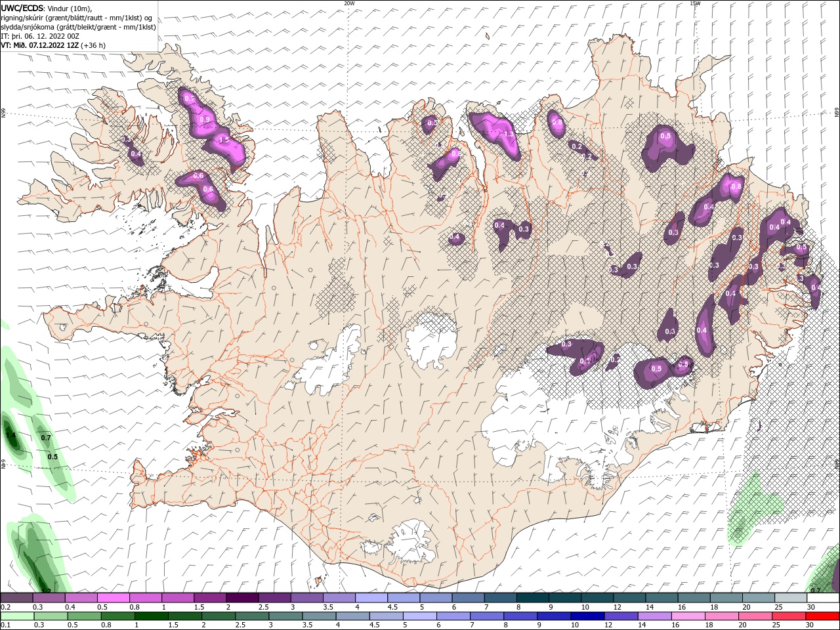
Task: Pick top-row legend swatch between 0.8 and 1
Action: pos(145,598)
